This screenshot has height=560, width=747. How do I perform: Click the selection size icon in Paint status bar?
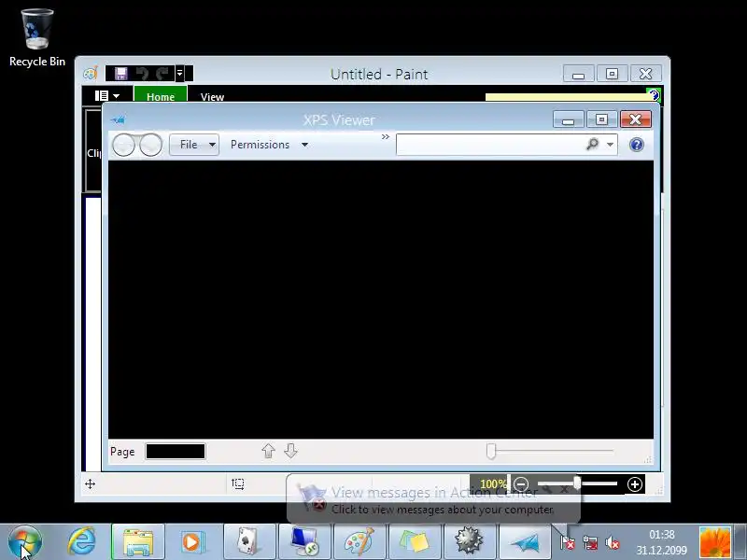[238, 484]
